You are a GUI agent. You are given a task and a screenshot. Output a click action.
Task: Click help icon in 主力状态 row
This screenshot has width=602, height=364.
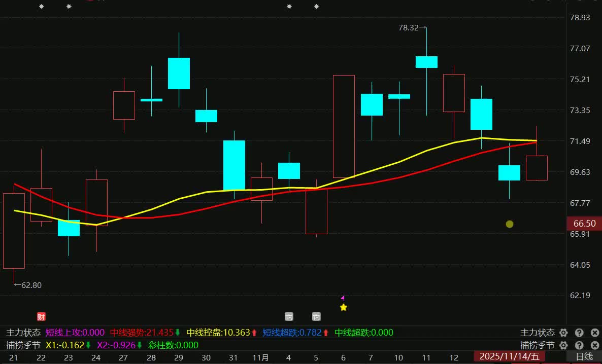point(579,333)
